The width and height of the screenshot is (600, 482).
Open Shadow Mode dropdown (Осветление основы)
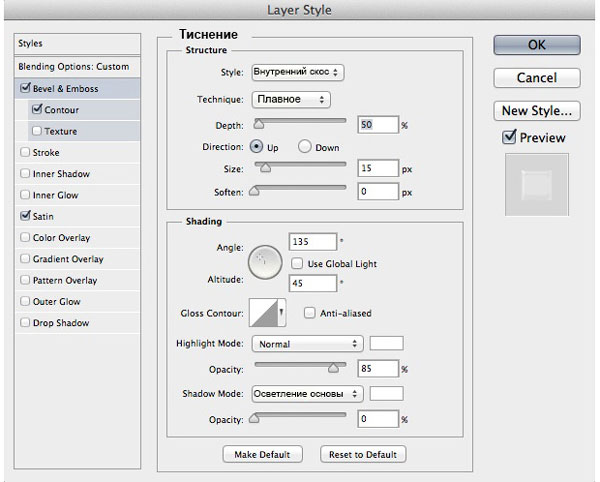click(307, 394)
